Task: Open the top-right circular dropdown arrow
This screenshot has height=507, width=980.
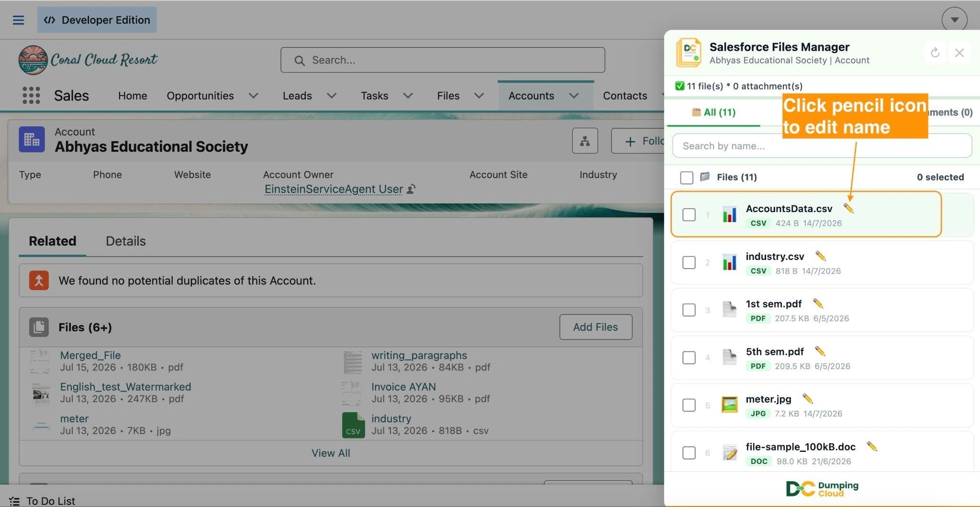Action: tap(954, 20)
